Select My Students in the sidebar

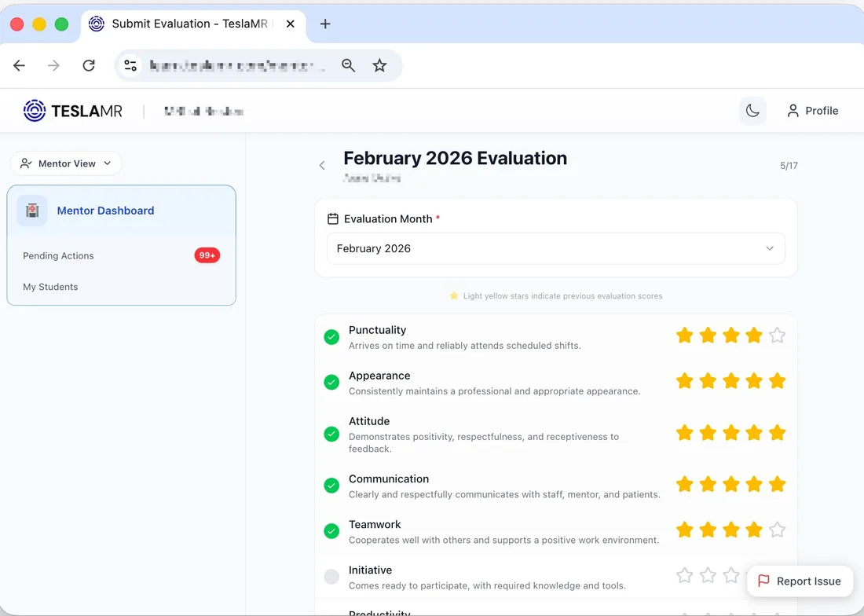click(x=49, y=287)
